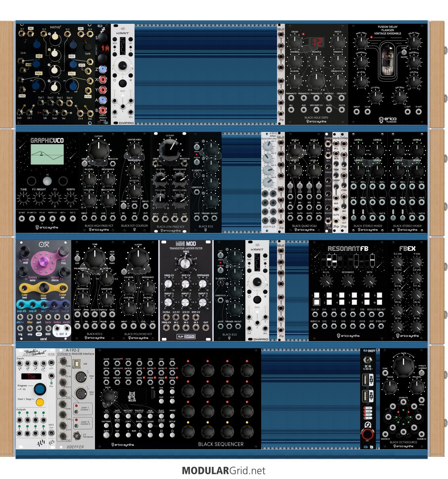Click the 'MINI MOD' title text

tap(186, 244)
